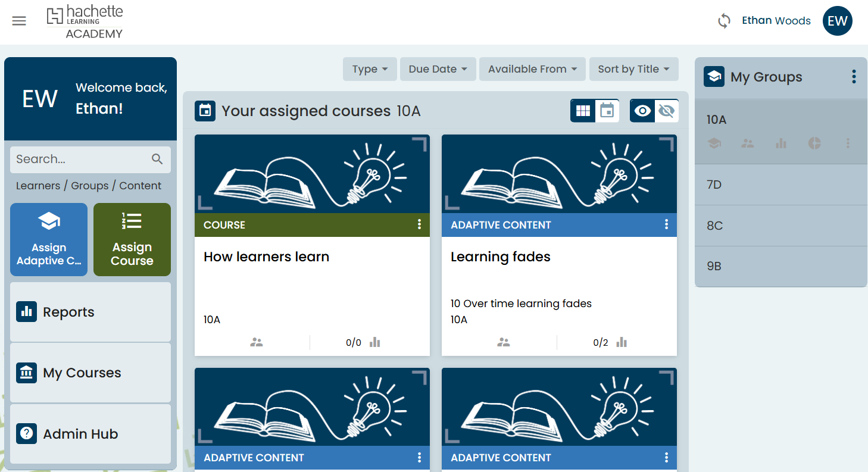Click the learners icon on Learning fades card
Image resolution: width=868 pixels, height=472 pixels.
click(x=504, y=342)
